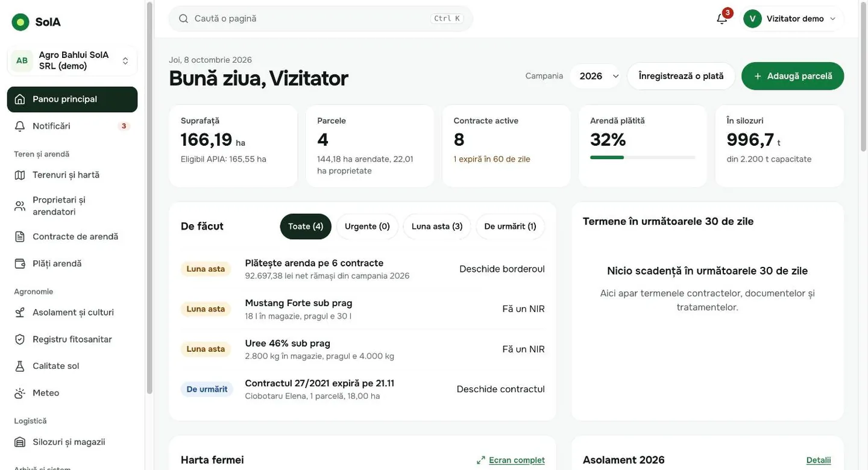
Task: Click the În silozuri 996,7 t value
Action: 753,140
